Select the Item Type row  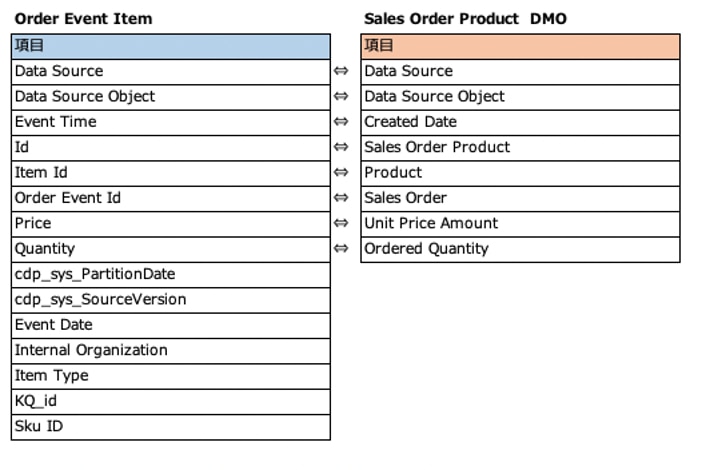[170, 376]
